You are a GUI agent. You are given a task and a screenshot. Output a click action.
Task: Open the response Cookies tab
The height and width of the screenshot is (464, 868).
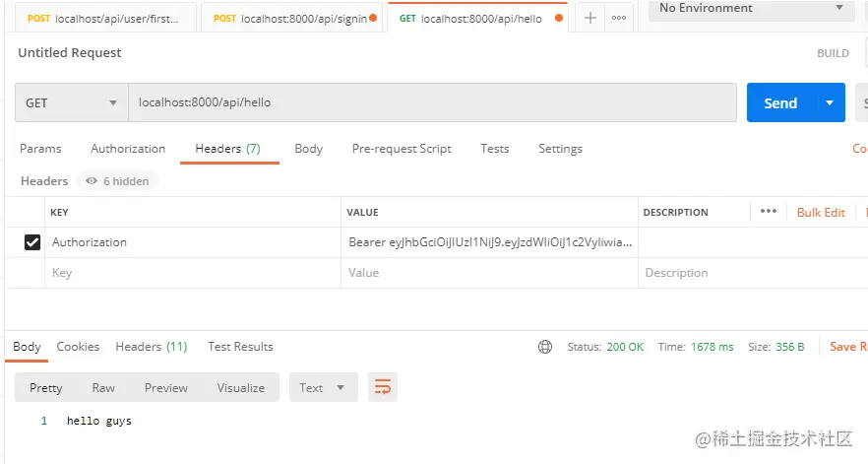pyautogui.click(x=78, y=347)
